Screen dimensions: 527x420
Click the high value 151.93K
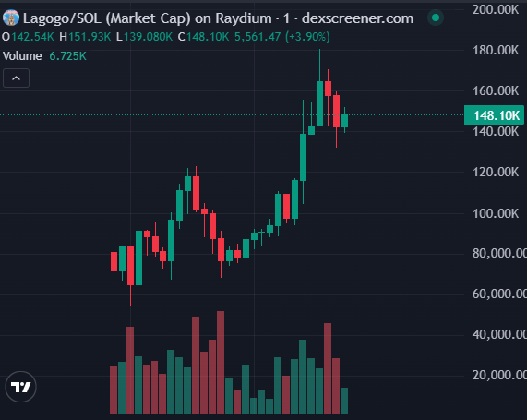point(90,37)
